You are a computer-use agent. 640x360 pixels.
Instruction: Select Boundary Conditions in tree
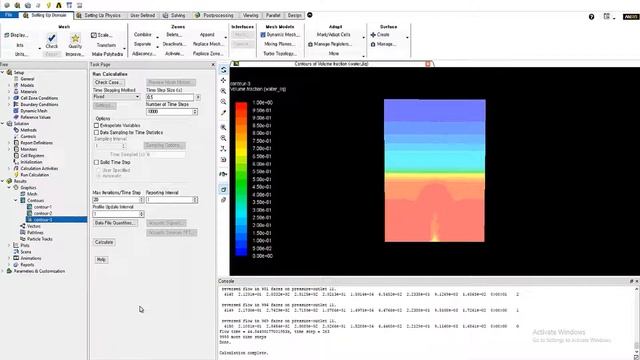pyautogui.click(x=39, y=104)
